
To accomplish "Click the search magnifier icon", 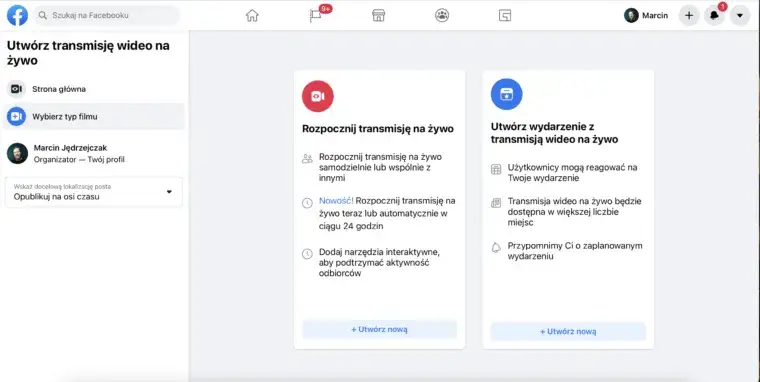I will [43, 16].
